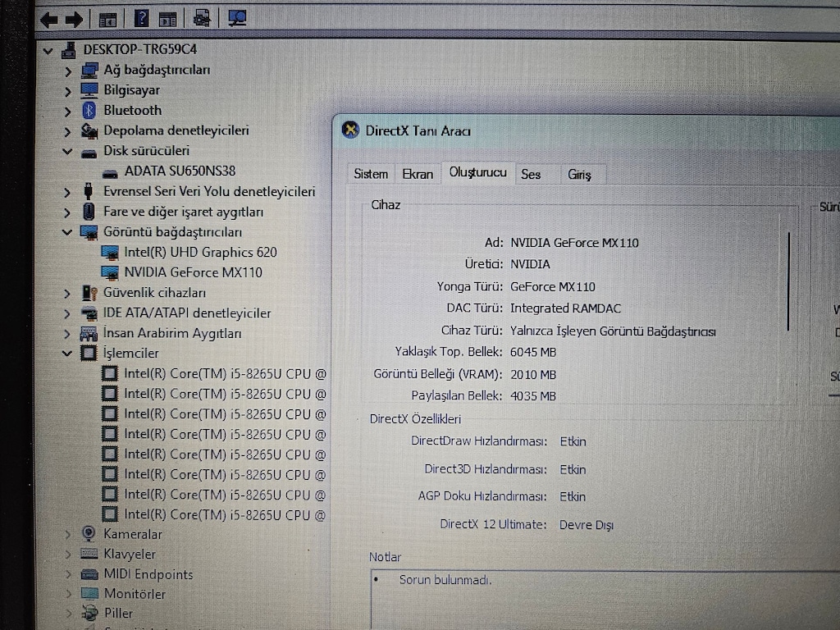Expand IDE ATA/ATAPI denetleyiciler node
840x630 pixels.
click(x=67, y=314)
